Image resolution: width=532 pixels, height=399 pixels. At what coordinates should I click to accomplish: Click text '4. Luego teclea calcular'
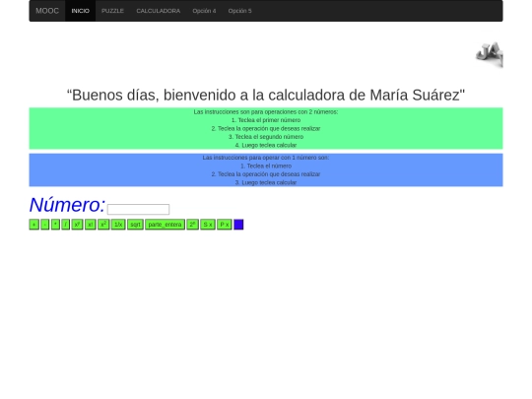click(266, 145)
